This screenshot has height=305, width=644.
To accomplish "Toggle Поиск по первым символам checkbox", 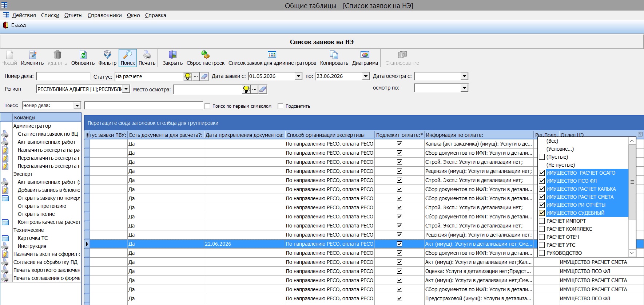I will point(207,106).
